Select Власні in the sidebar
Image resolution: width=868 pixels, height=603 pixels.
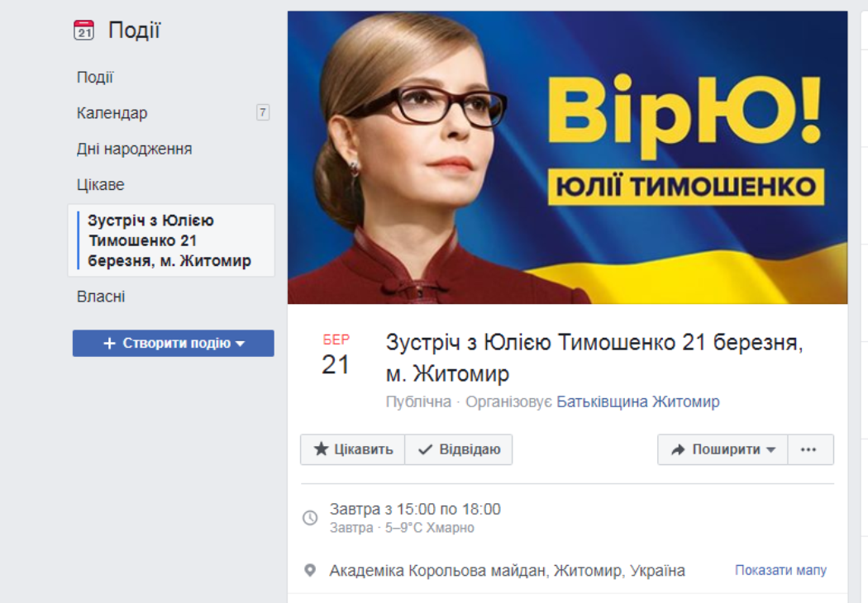101,297
